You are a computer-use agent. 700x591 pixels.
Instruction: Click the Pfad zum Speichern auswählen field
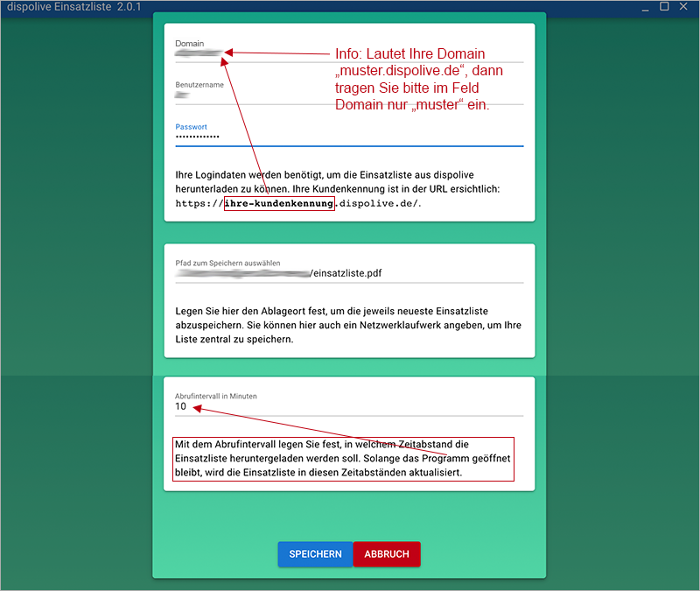pos(349,273)
